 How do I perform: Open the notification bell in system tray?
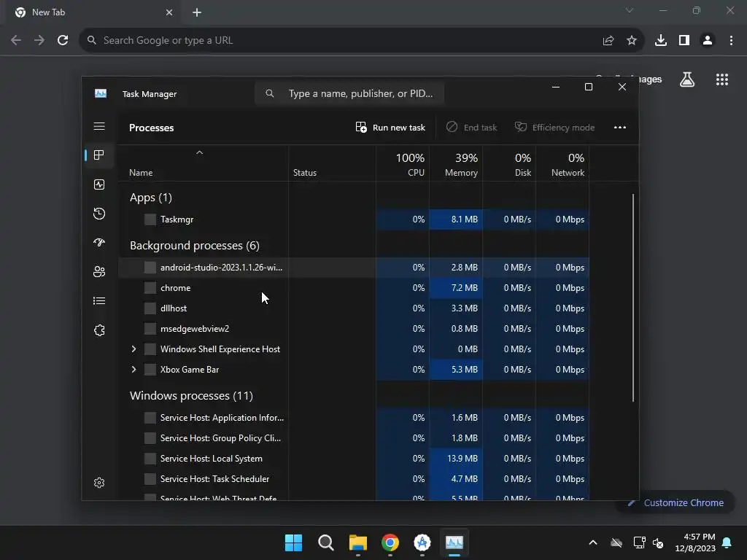coord(727,542)
